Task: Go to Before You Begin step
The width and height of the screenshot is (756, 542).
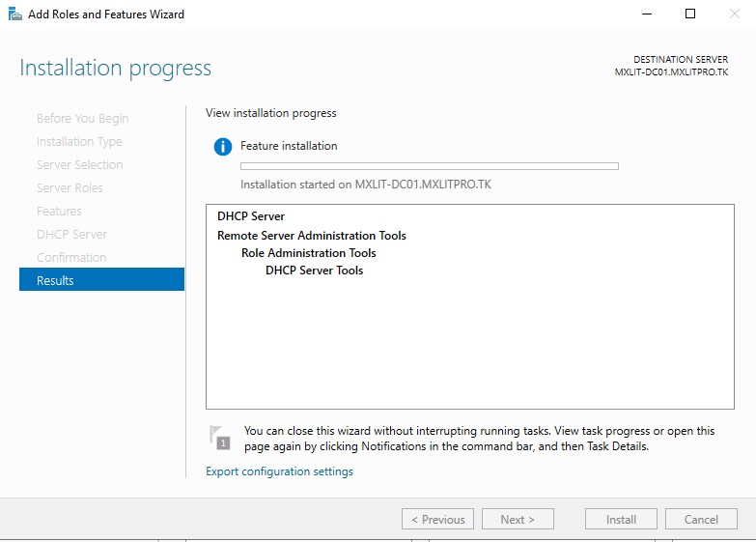Action: (x=82, y=118)
